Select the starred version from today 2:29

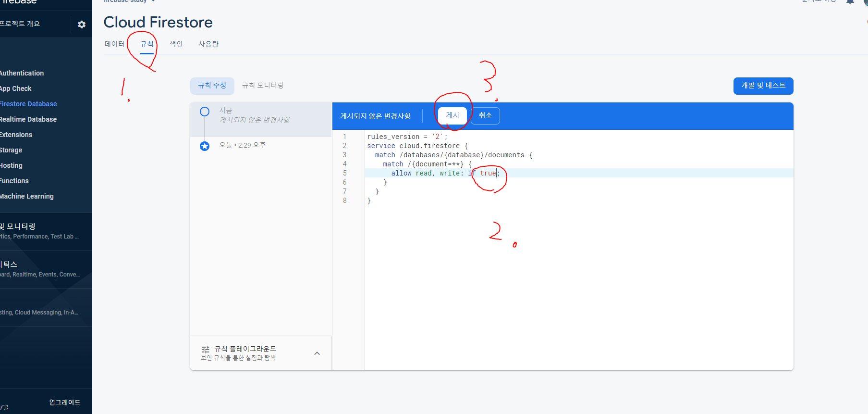click(205, 146)
